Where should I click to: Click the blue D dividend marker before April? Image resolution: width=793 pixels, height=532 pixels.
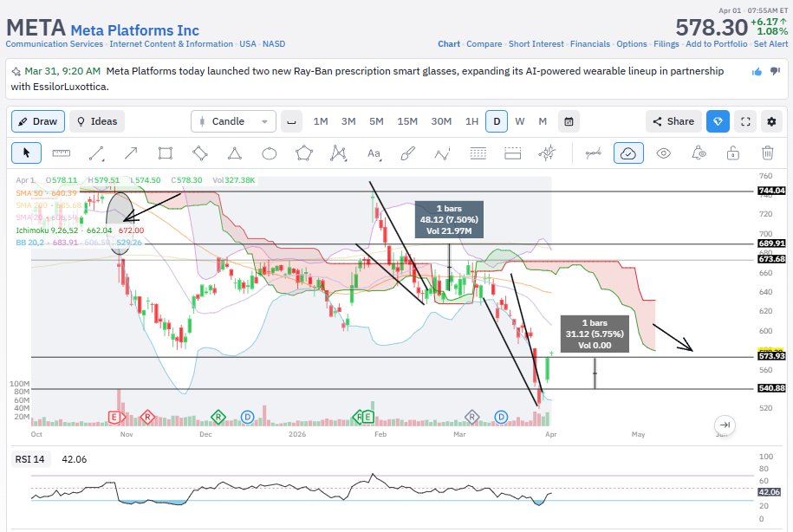click(501, 418)
